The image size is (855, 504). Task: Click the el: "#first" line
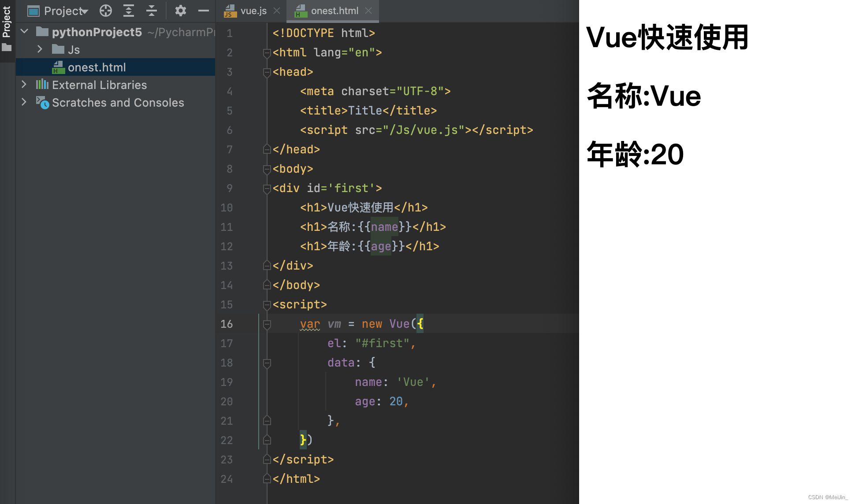372,343
